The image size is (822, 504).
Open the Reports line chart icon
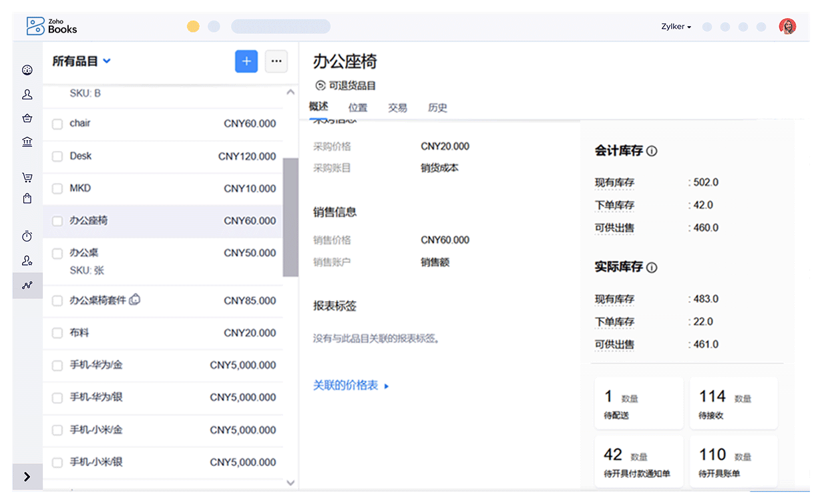pos(27,285)
